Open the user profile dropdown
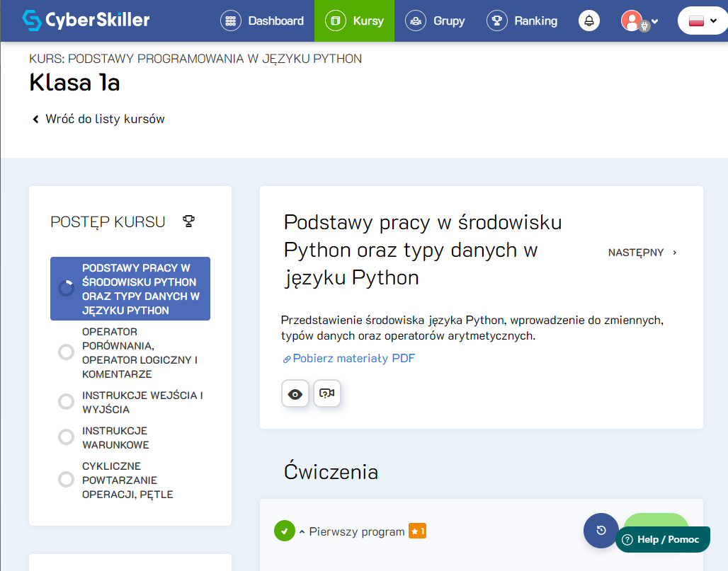The width and height of the screenshot is (728, 571). [x=639, y=21]
